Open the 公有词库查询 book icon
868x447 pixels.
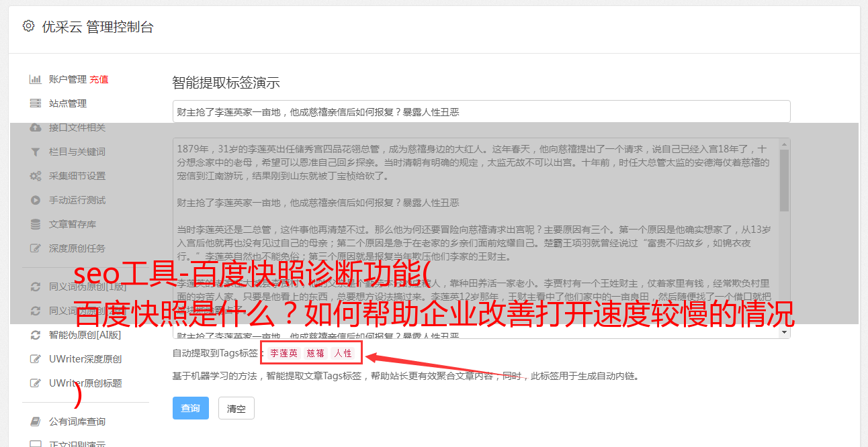click(36, 421)
